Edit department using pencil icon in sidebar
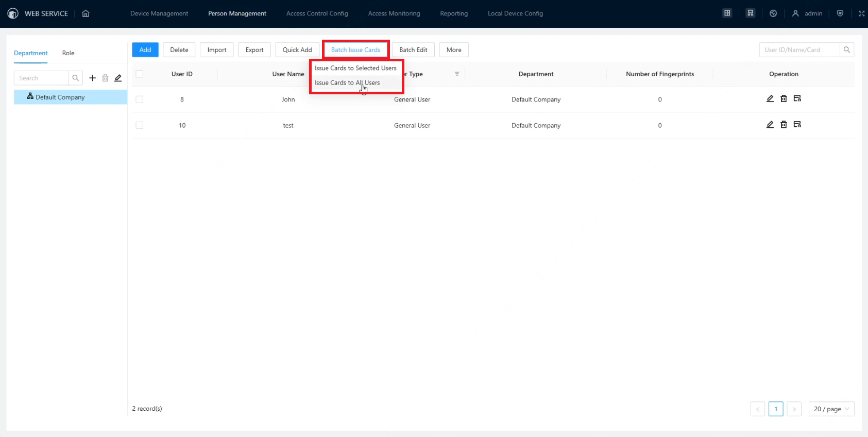 coord(118,78)
